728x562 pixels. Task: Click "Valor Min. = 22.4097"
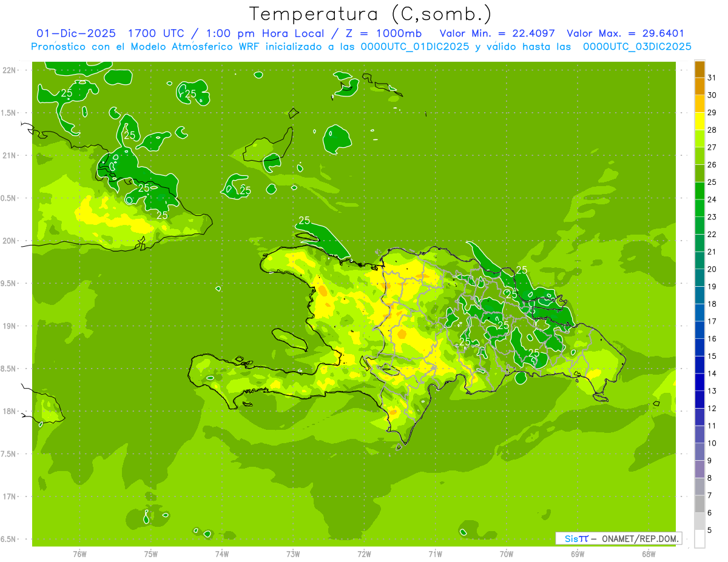(497, 33)
